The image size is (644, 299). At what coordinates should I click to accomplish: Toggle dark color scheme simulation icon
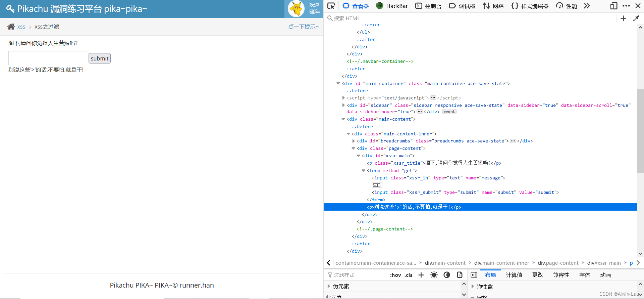click(x=447, y=275)
